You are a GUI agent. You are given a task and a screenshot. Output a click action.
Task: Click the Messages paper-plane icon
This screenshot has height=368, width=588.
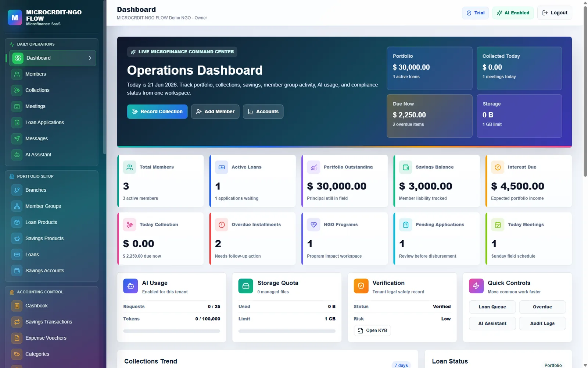pyautogui.click(x=17, y=139)
